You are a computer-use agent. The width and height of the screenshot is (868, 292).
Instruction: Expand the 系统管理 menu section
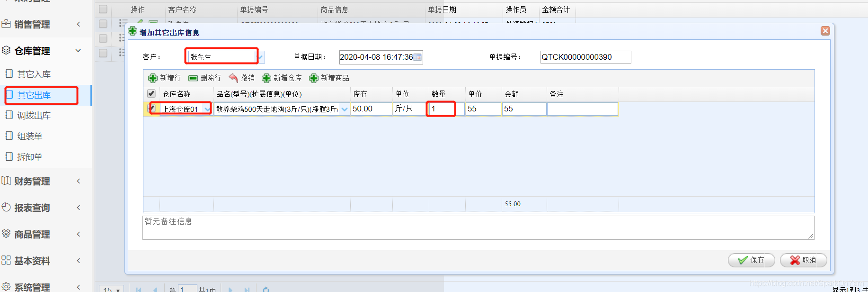(x=79, y=287)
